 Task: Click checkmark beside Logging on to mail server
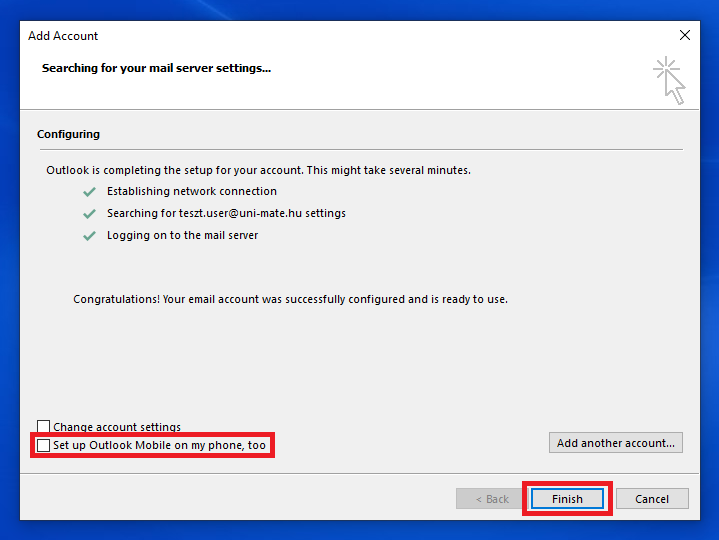(90, 236)
